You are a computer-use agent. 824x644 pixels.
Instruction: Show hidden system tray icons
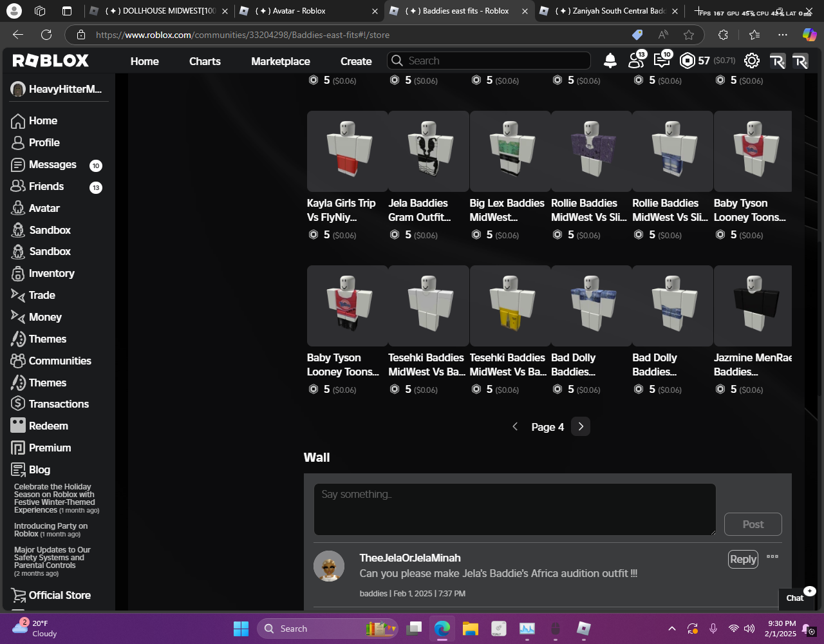click(671, 629)
